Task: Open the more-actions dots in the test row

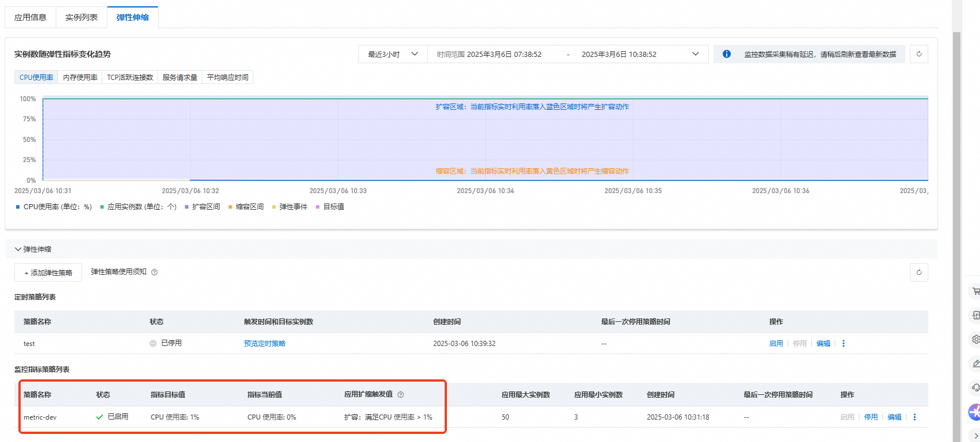Action: (x=843, y=344)
